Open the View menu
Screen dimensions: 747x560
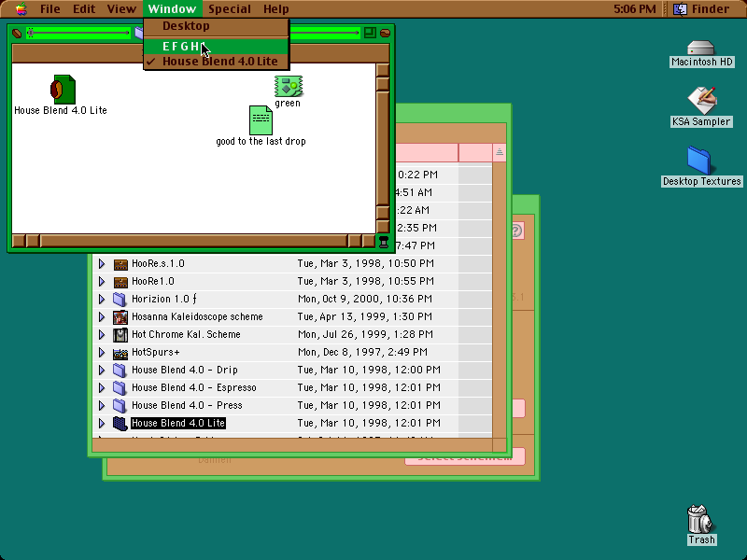[121, 8]
